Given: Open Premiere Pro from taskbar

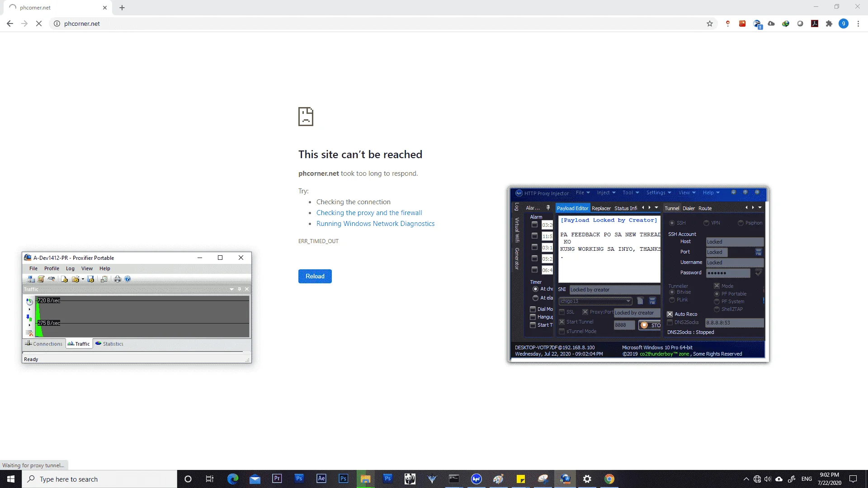Looking at the screenshot, I should 277,479.
